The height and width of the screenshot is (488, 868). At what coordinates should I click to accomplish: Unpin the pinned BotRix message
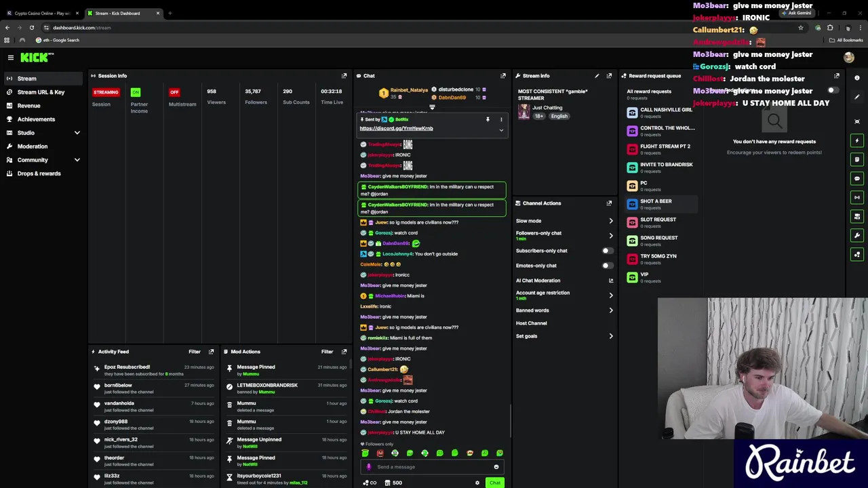coord(487,120)
